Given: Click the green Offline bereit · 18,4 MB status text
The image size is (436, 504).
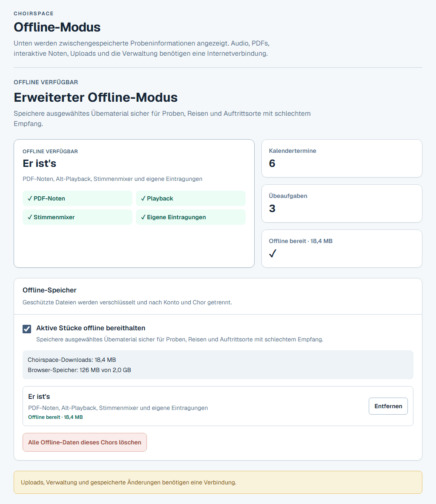Looking at the screenshot, I should pyautogui.click(x=55, y=417).
